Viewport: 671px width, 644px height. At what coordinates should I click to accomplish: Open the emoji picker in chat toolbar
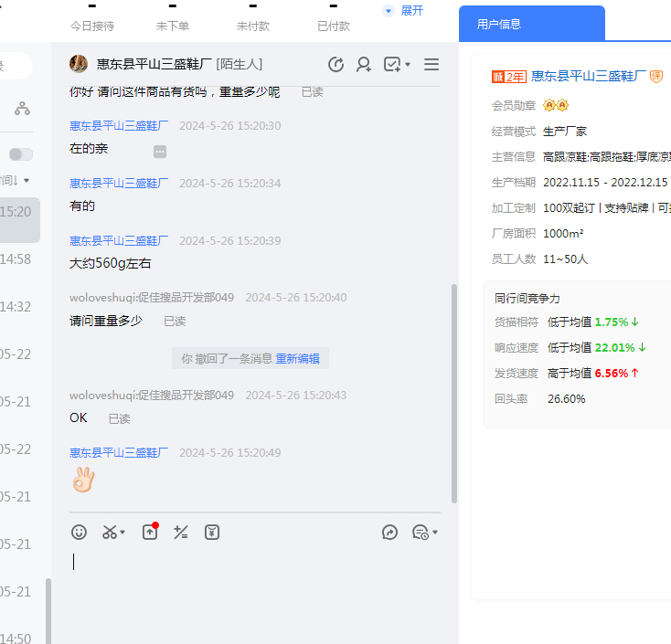[80, 532]
